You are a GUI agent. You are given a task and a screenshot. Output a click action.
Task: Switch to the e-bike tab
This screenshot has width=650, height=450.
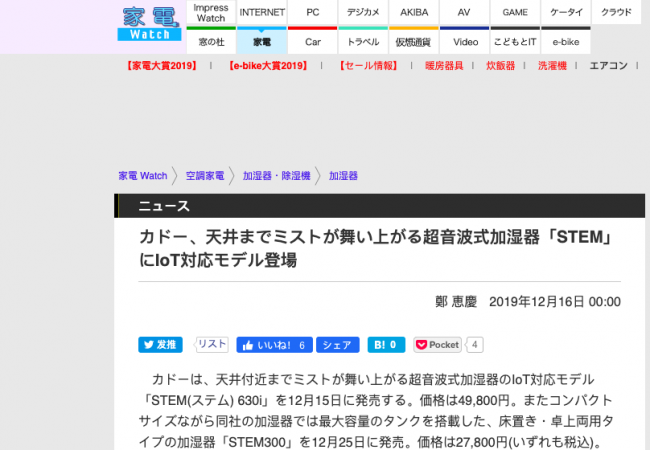click(x=566, y=41)
